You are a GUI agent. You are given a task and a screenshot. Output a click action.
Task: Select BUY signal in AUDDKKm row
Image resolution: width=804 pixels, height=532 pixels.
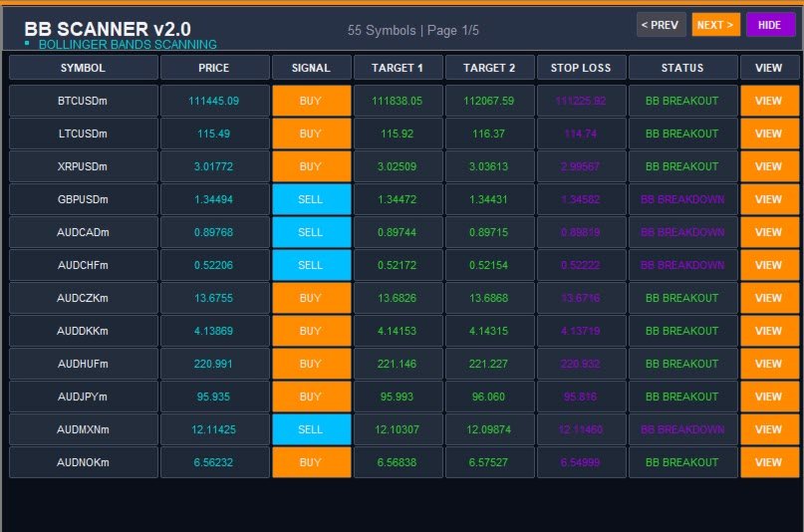(312, 330)
